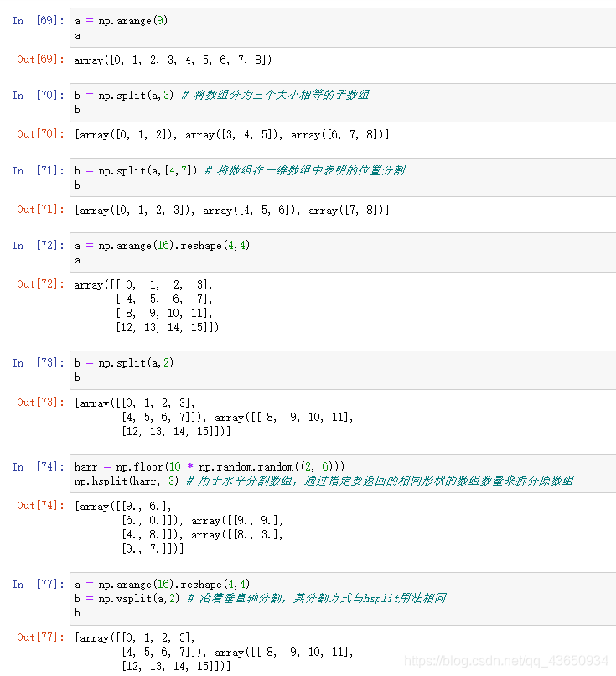Click output '[array([0, 1, 2]), array([3, 4, 5])...'

tap(232, 134)
